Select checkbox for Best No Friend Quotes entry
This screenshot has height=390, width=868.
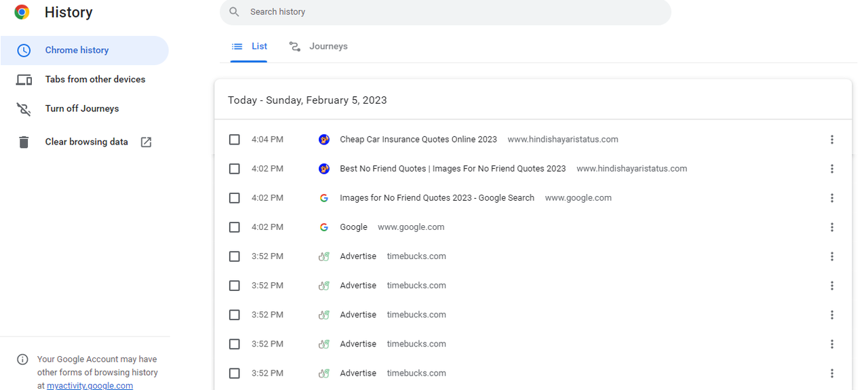(235, 169)
